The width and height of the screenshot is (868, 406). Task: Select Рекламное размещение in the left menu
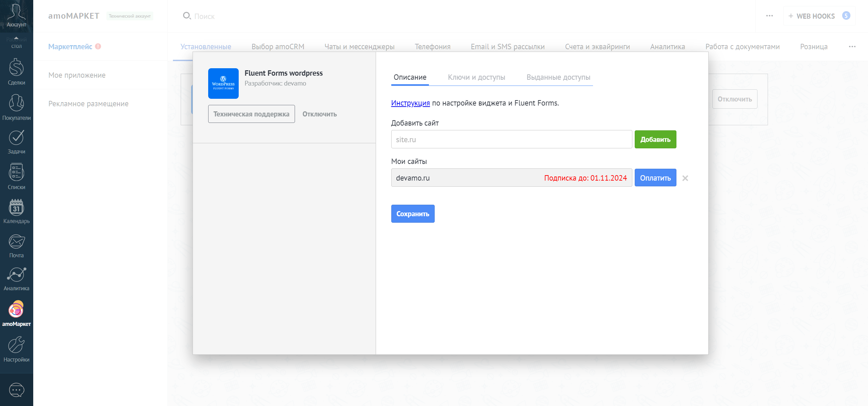pyautogui.click(x=88, y=104)
